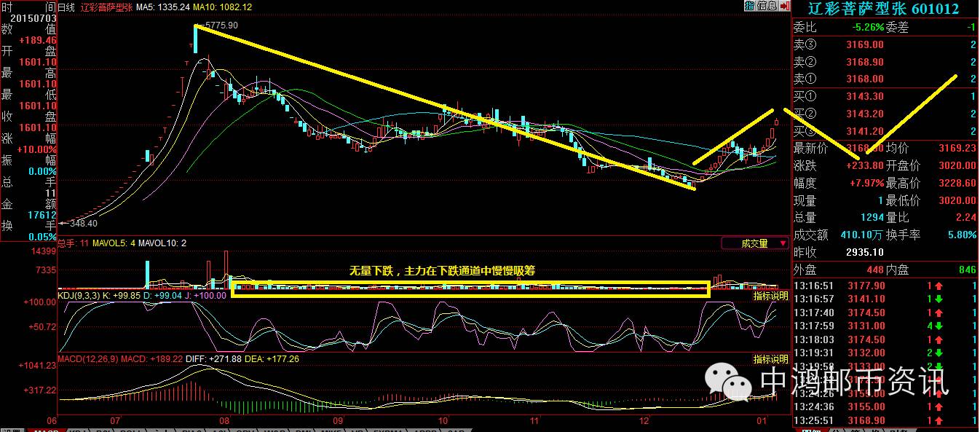Click the 内盘 846 value
The width and height of the screenshot is (980, 432).
click(967, 270)
